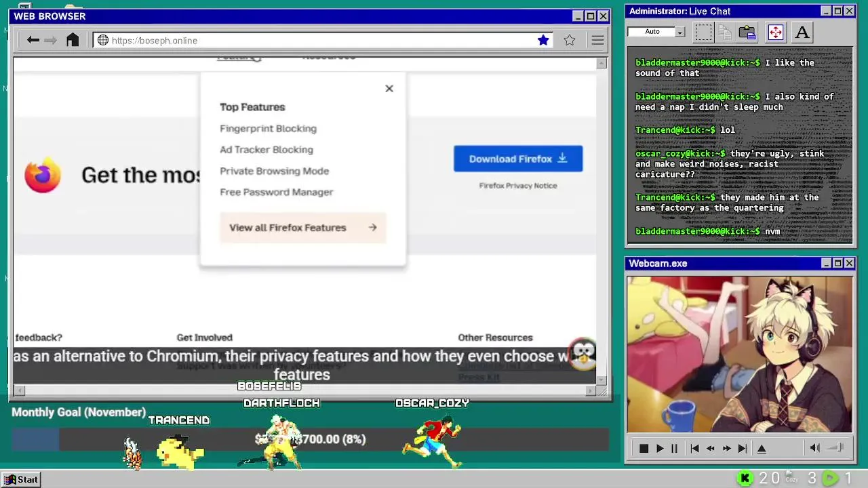Click the horizontal scrollbar right arrow
This screenshot has height=488, width=868.
point(591,390)
